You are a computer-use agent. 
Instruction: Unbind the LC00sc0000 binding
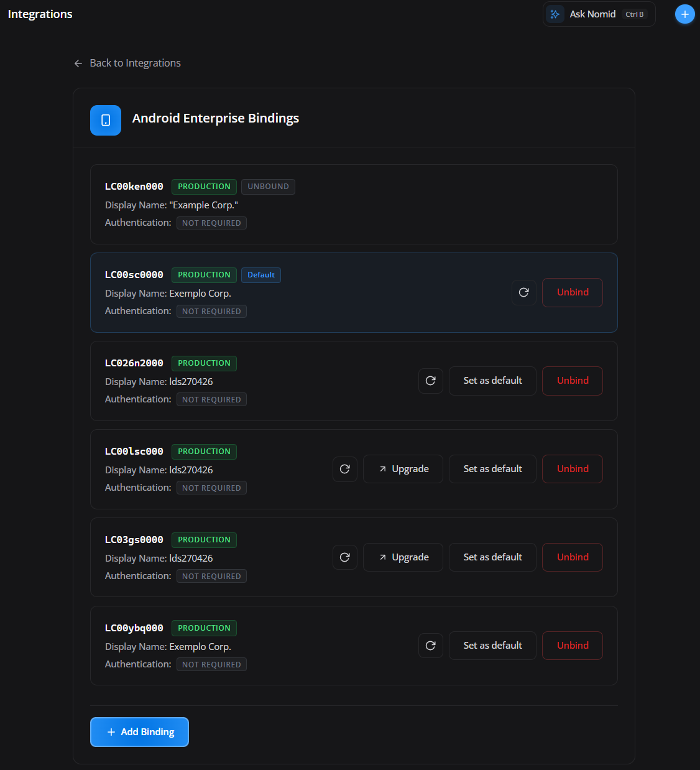pyautogui.click(x=573, y=292)
